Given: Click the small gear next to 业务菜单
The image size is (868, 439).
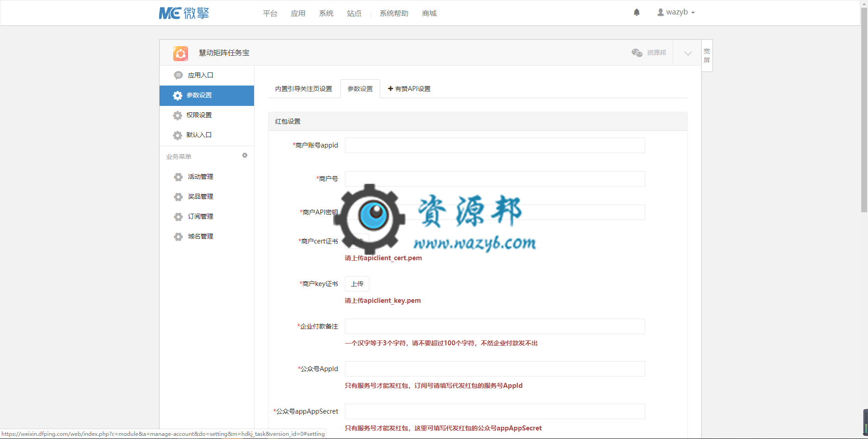Looking at the screenshot, I should pos(245,155).
